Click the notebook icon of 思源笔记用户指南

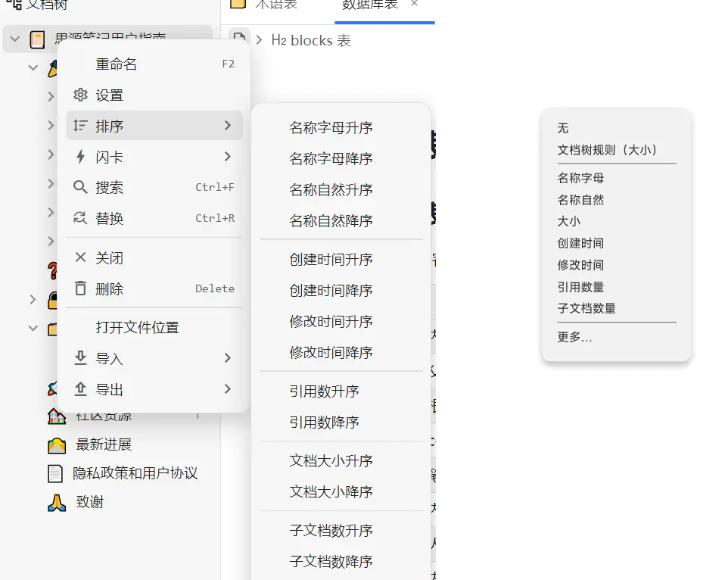[x=37, y=39]
